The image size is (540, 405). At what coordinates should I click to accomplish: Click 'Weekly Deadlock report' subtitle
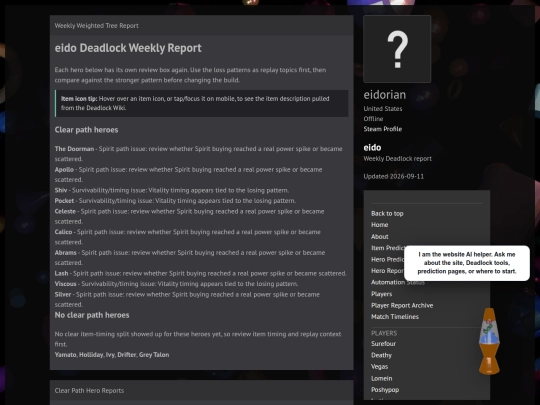(x=397, y=159)
